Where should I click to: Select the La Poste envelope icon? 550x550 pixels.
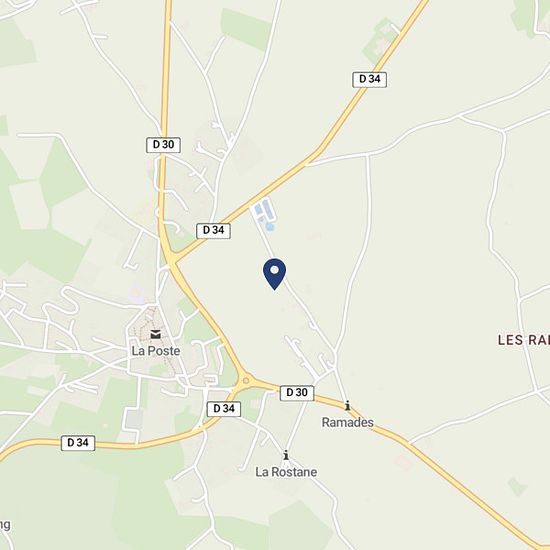(x=155, y=334)
